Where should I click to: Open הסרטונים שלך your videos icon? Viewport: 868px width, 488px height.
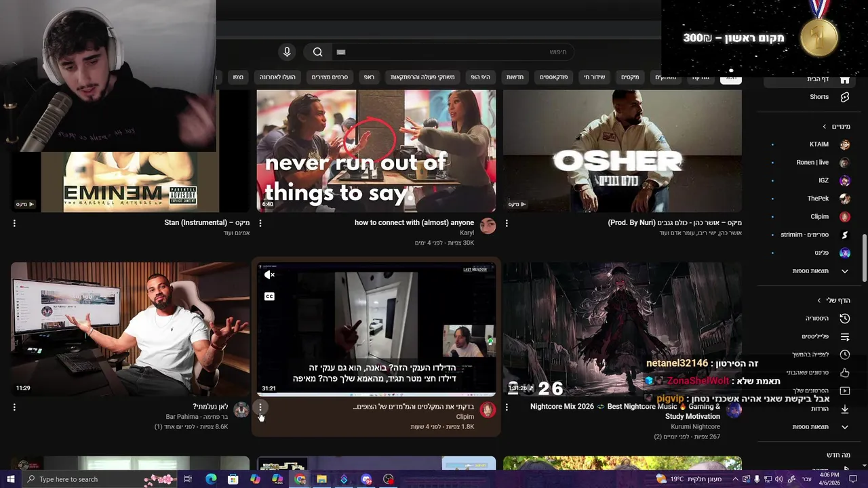click(x=845, y=391)
